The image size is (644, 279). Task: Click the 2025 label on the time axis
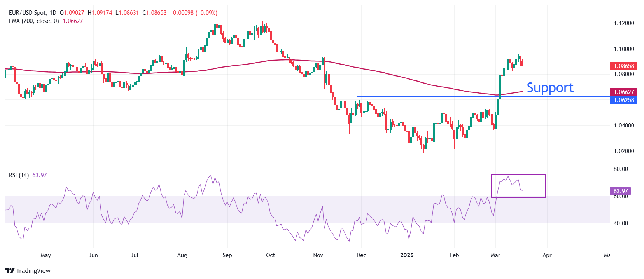coord(407,255)
